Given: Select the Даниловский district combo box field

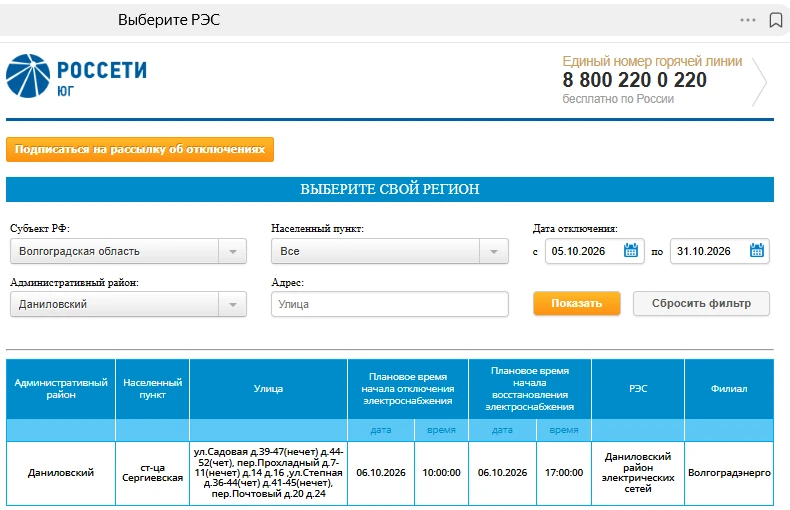Looking at the screenshot, I should click(128, 304).
